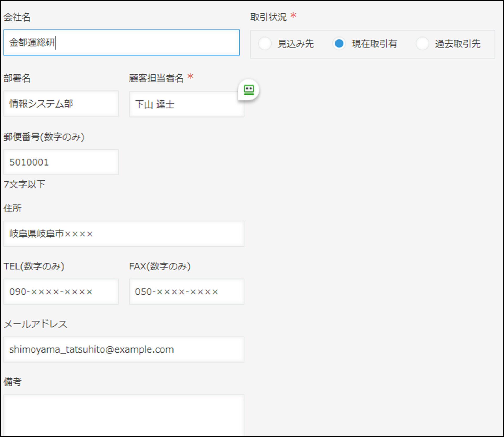The height and width of the screenshot is (437, 504).
Task: Click inside the 備考 text area
Action: [124, 415]
